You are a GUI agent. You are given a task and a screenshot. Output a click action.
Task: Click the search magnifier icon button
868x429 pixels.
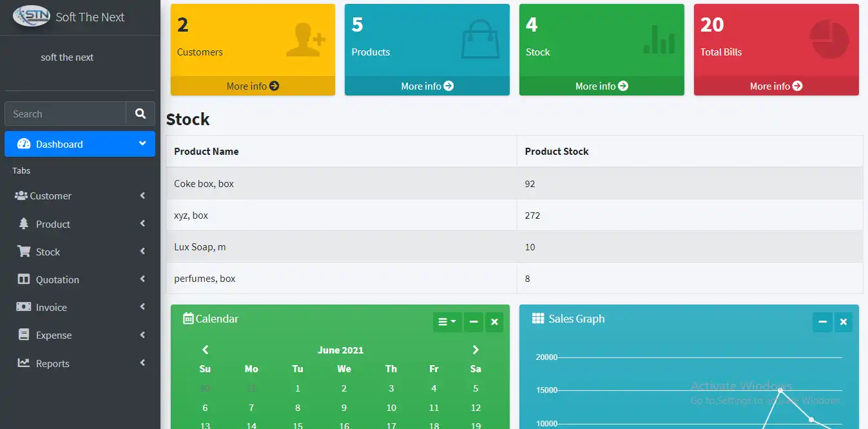coord(140,114)
